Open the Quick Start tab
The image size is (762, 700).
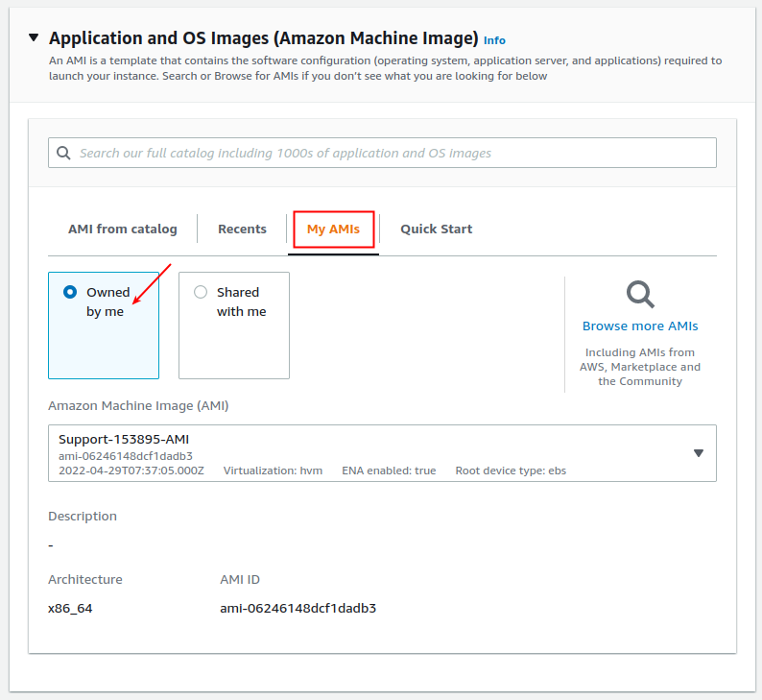tap(436, 229)
